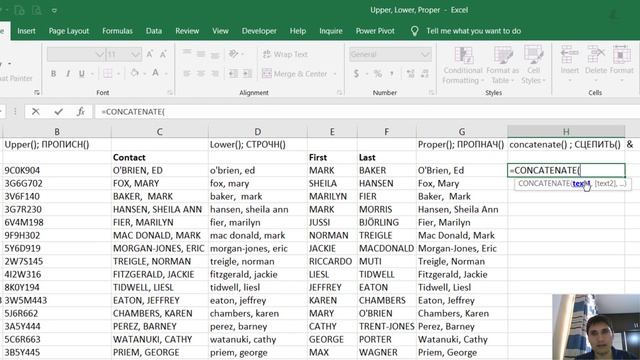
Task: Click cell containing BJÖRLING
Action: (387, 222)
